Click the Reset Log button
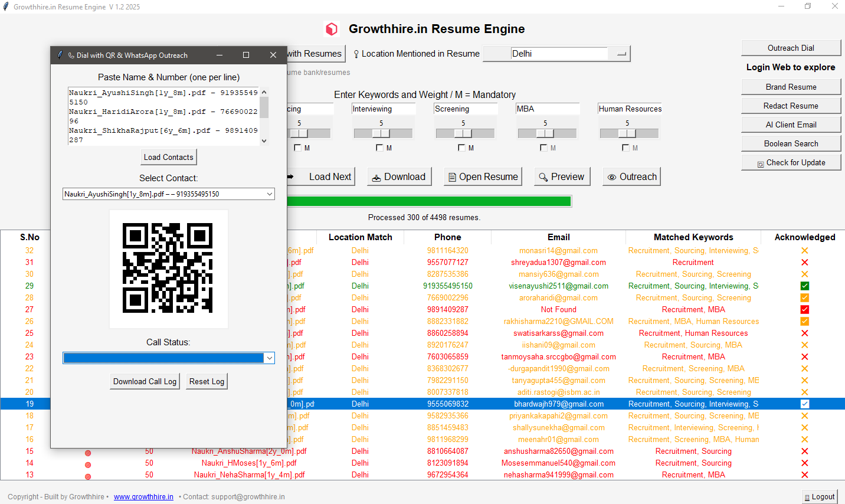 click(x=207, y=381)
